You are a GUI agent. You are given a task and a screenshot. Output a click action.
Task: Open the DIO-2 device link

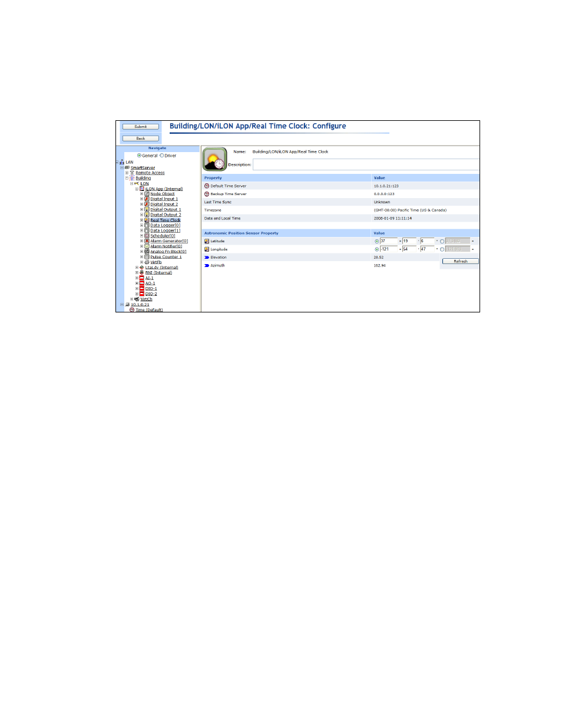pyautogui.click(x=151, y=294)
